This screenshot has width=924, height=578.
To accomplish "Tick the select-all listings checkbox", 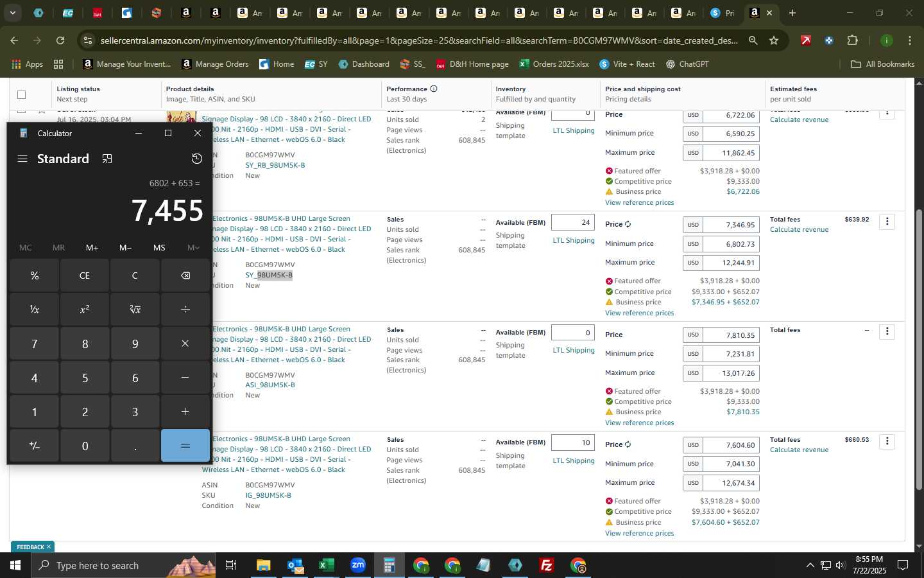I will click(x=21, y=94).
